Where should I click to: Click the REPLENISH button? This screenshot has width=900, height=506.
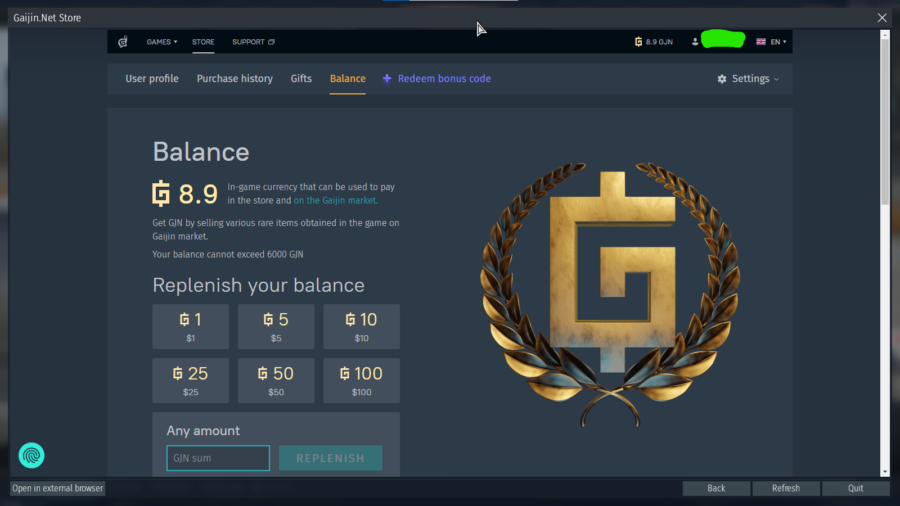pos(331,458)
